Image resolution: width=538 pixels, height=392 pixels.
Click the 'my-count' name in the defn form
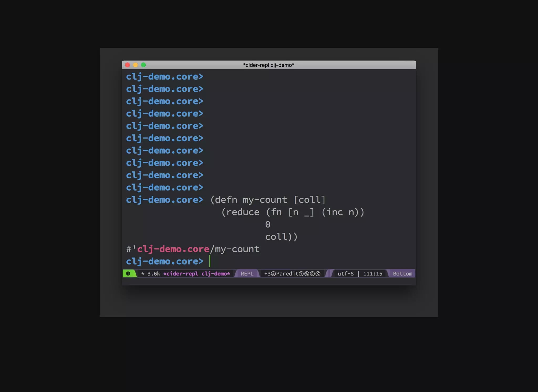point(265,200)
